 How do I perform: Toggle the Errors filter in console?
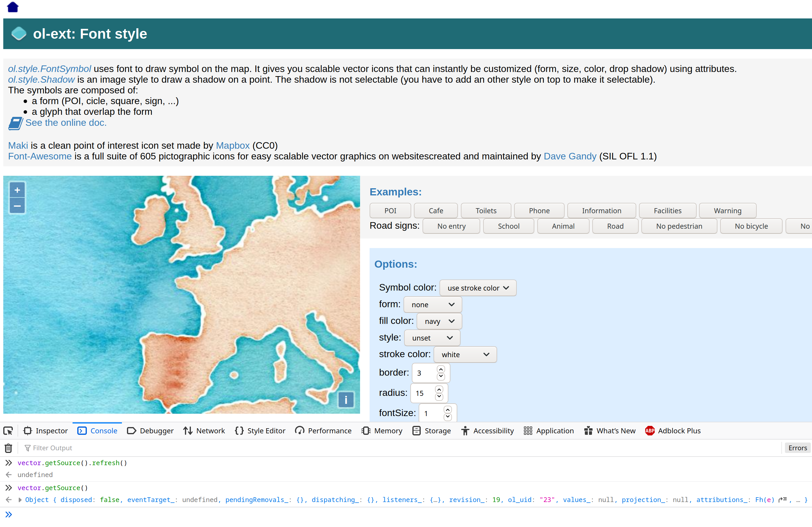click(797, 448)
